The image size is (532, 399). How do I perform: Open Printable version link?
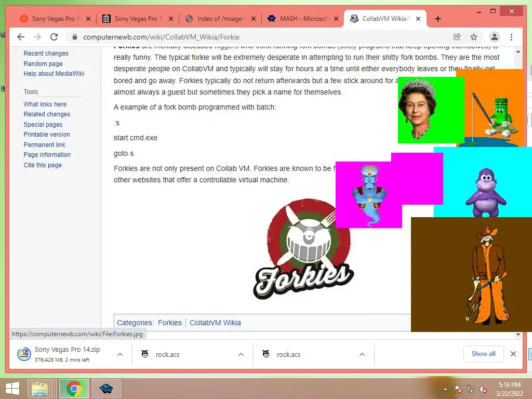click(47, 135)
